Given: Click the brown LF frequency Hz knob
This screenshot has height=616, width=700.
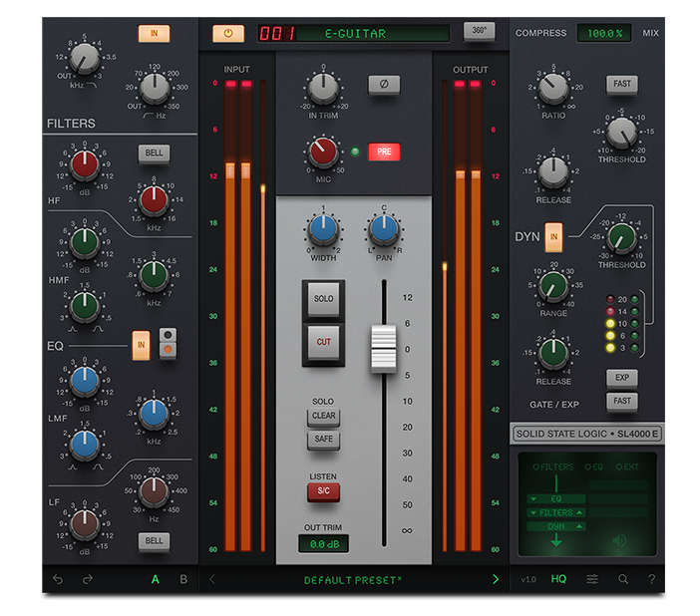Looking at the screenshot, I should pos(154,491).
